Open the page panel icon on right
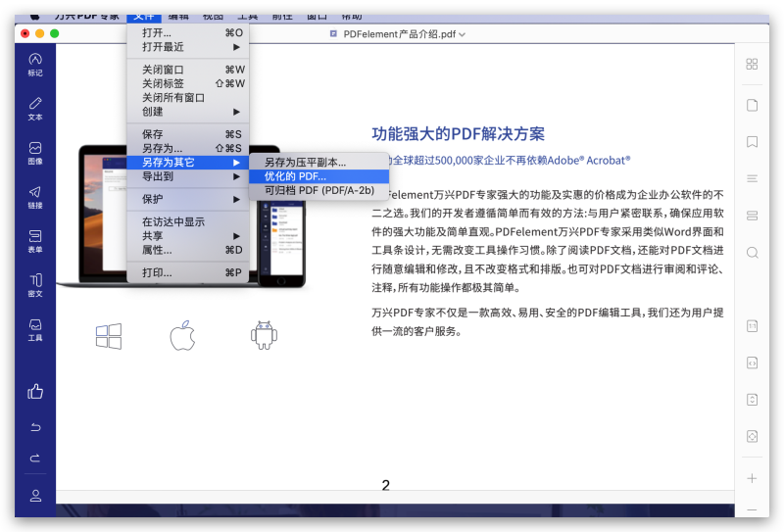The width and height of the screenshot is (784, 532). (x=752, y=105)
